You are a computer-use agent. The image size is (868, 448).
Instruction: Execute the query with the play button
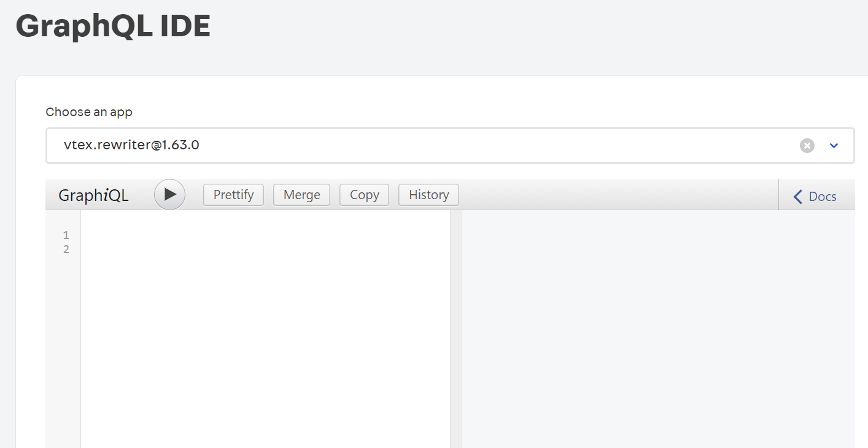pos(169,194)
